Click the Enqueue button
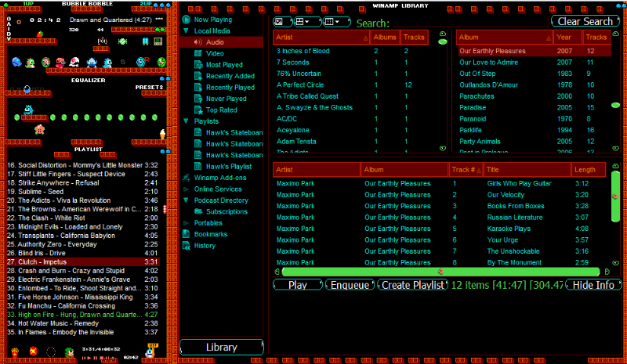Screen dimensions: 627x364 (x=350, y=285)
